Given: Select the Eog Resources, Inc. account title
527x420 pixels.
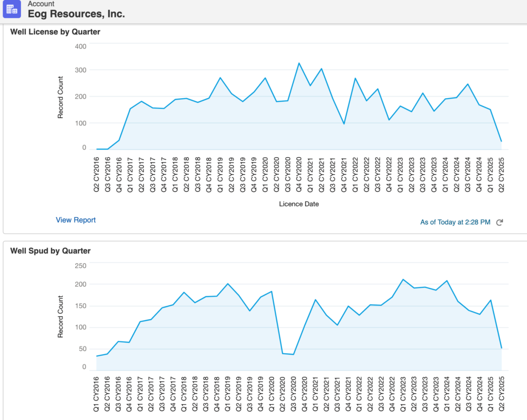Looking at the screenshot, I should coord(76,14).
